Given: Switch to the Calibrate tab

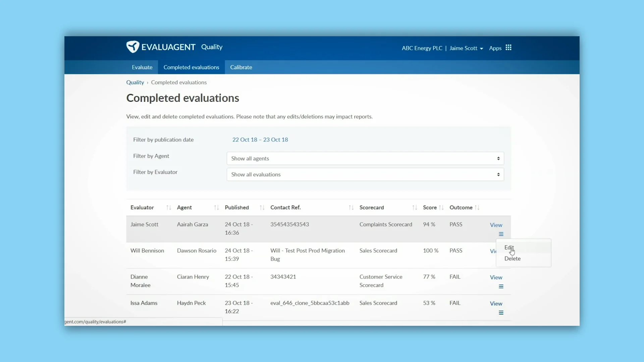Looking at the screenshot, I should coord(241,67).
